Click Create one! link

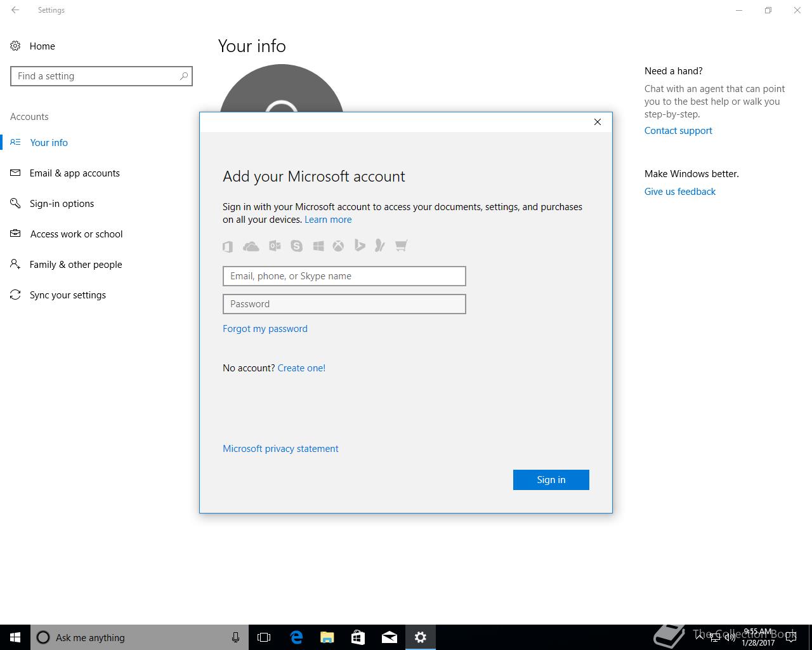pyautogui.click(x=301, y=368)
